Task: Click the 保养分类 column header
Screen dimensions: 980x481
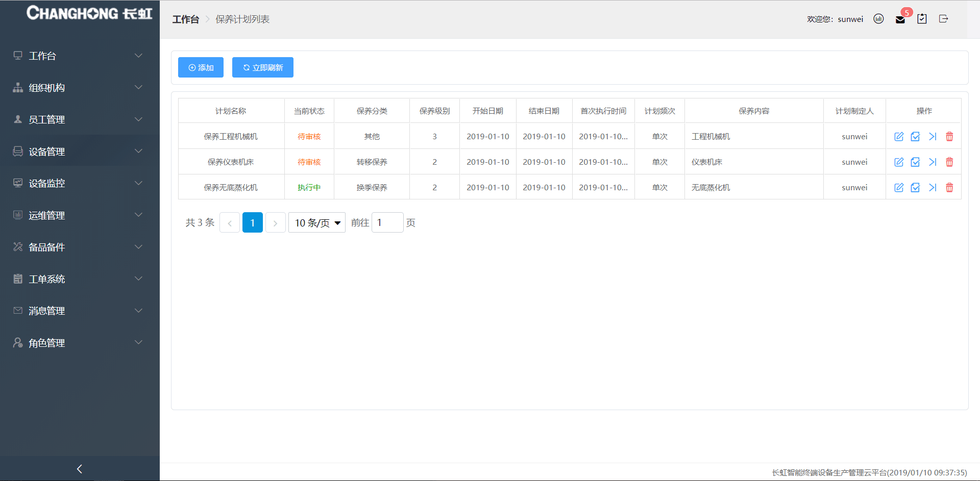Action: [x=372, y=111]
